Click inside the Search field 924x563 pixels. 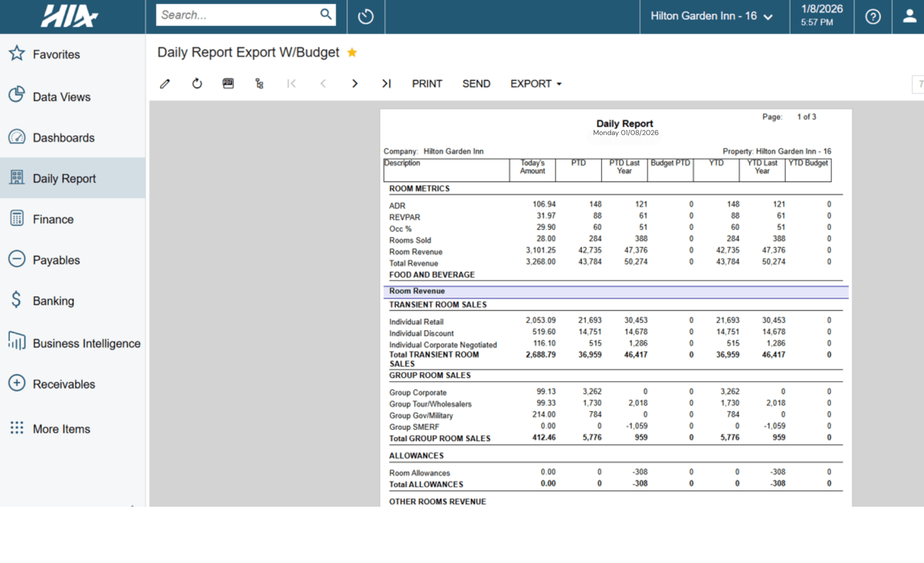[235, 15]
